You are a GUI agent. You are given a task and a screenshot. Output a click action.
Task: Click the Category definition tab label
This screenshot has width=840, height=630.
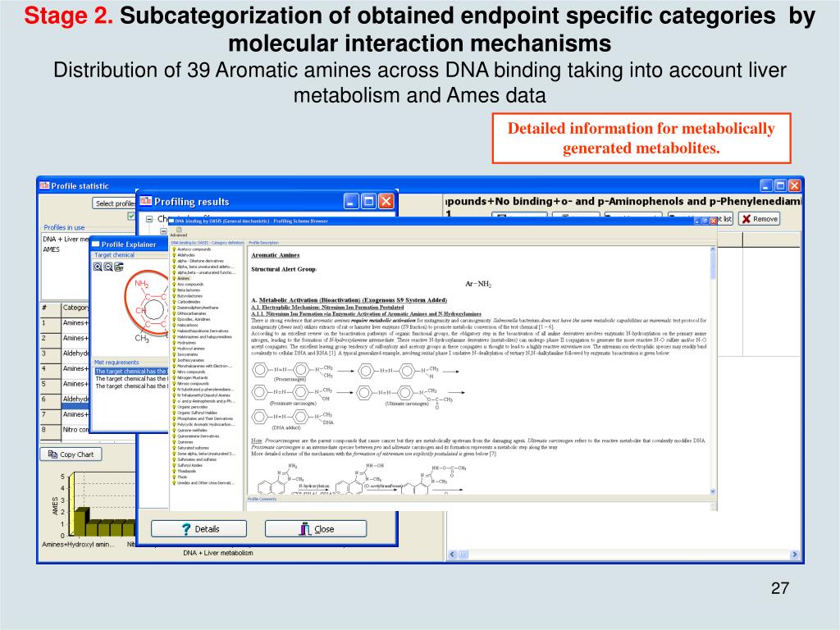pos(207,243)
